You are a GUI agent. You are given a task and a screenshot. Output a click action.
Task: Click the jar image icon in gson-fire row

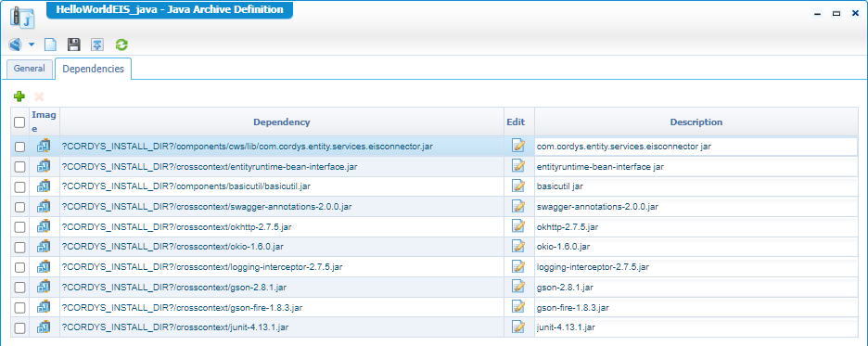(x=44, y=307)
